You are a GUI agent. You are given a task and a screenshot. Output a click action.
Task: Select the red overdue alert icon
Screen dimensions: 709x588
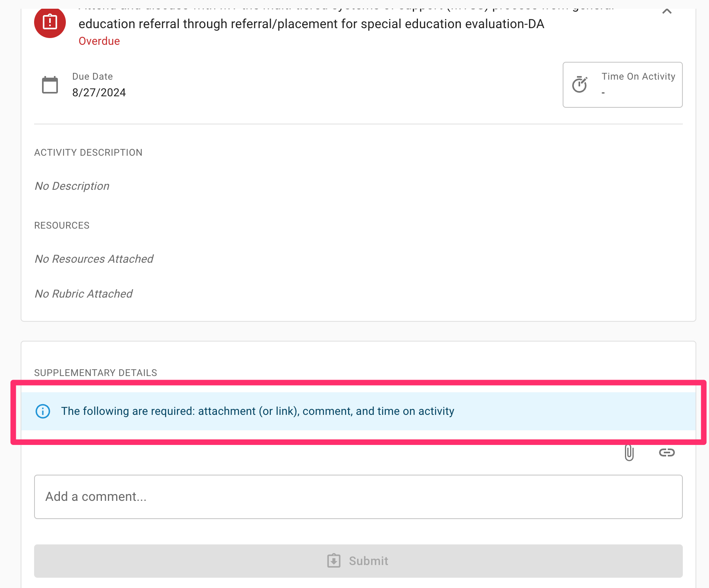pos(50,23)
